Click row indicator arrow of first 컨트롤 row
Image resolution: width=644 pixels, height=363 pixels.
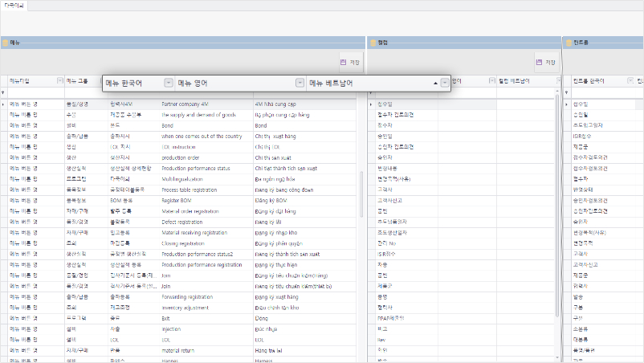click(x=567, y=104)
